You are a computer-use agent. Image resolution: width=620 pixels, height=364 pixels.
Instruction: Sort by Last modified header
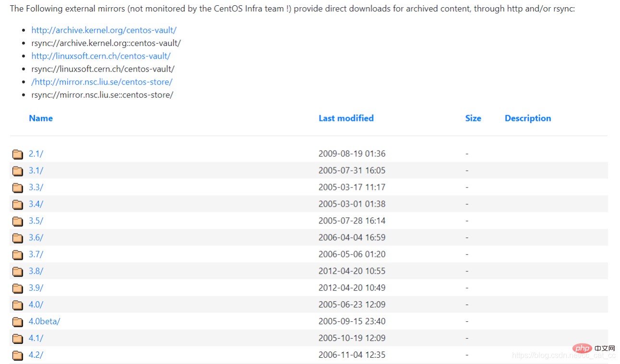(346, 118)
